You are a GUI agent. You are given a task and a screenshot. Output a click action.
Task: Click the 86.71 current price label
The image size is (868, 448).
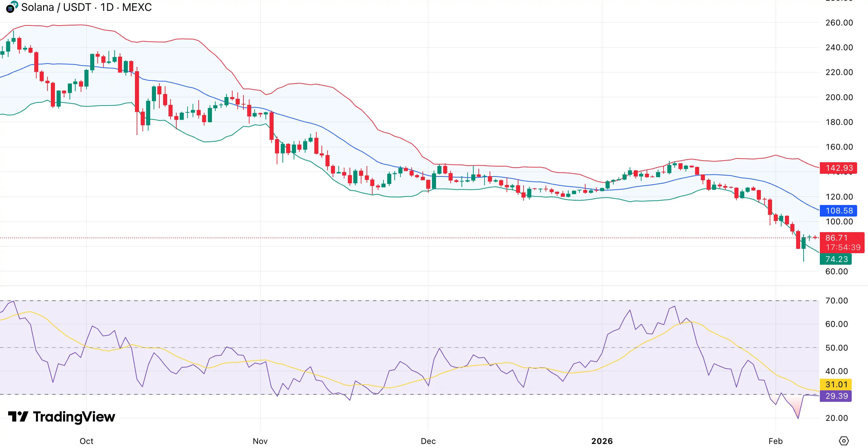(837, 238)
